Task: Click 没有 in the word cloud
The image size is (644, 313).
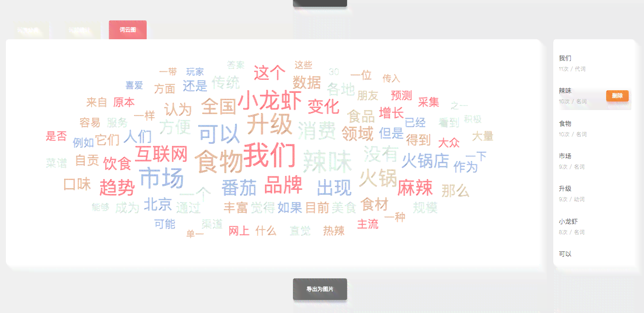Action: [x=380, y=154]
